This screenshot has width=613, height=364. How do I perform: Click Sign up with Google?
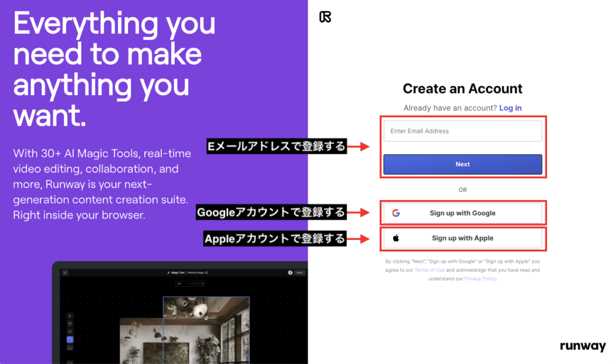click(x=463, y=213)
